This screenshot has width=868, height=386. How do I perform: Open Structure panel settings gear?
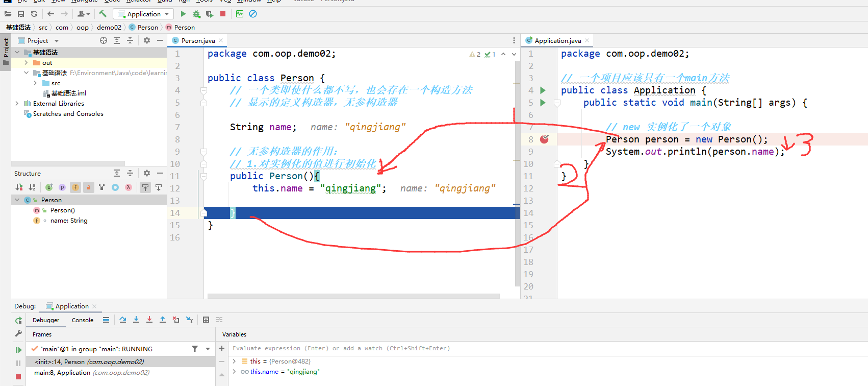point(147,173)
